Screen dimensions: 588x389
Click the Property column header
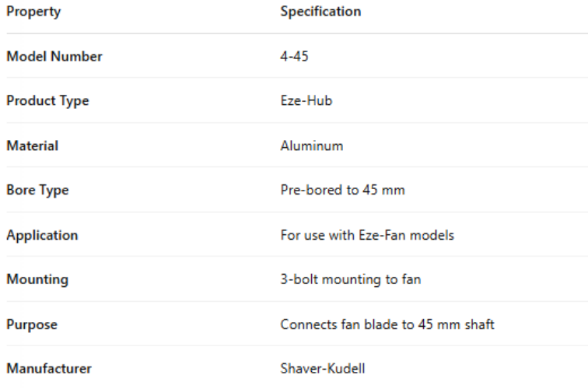[33, 12]
